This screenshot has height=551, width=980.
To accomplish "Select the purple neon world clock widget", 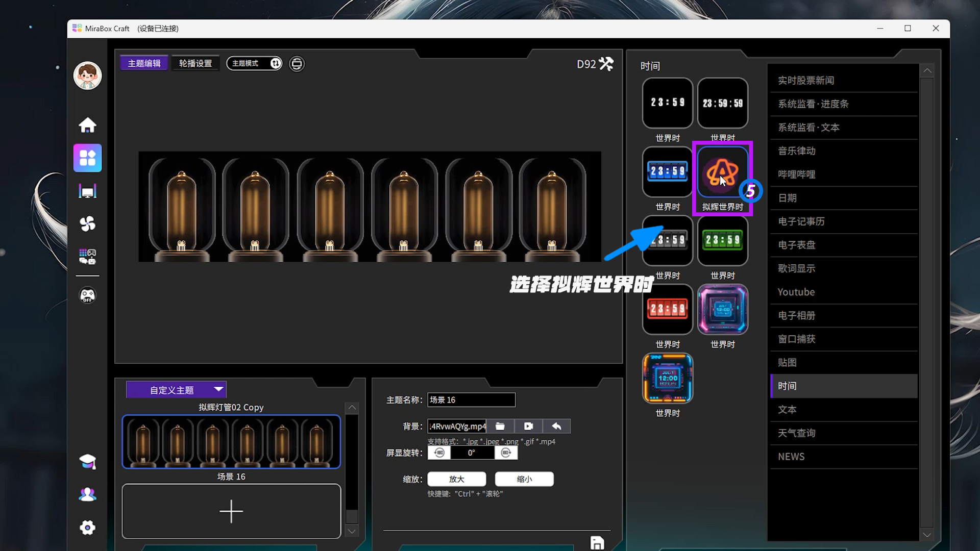I will click(723, 310).
